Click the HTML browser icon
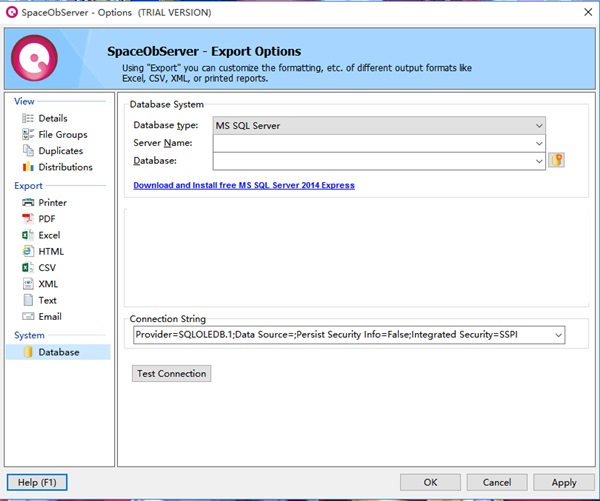600x501 pixels. coord(28,251)
